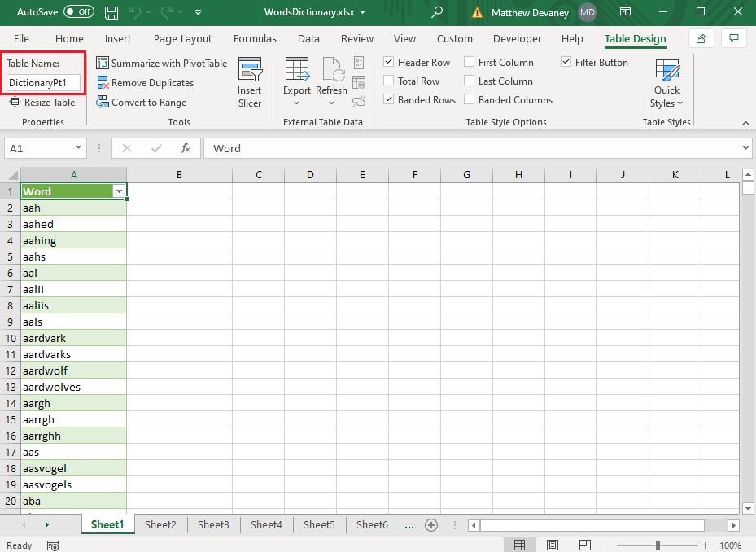
Task: Switch to Page Break Preview view
Action: coord(585,545)
